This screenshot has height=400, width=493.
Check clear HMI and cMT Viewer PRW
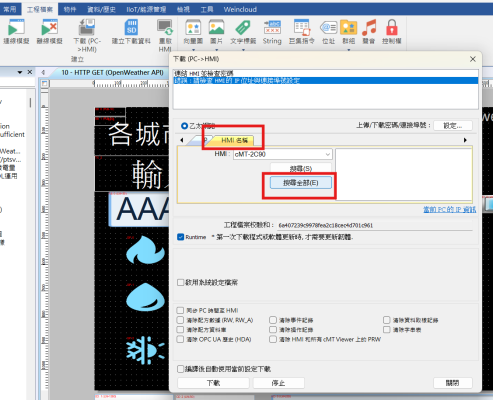pyautogui.click(x=273, y=339)
